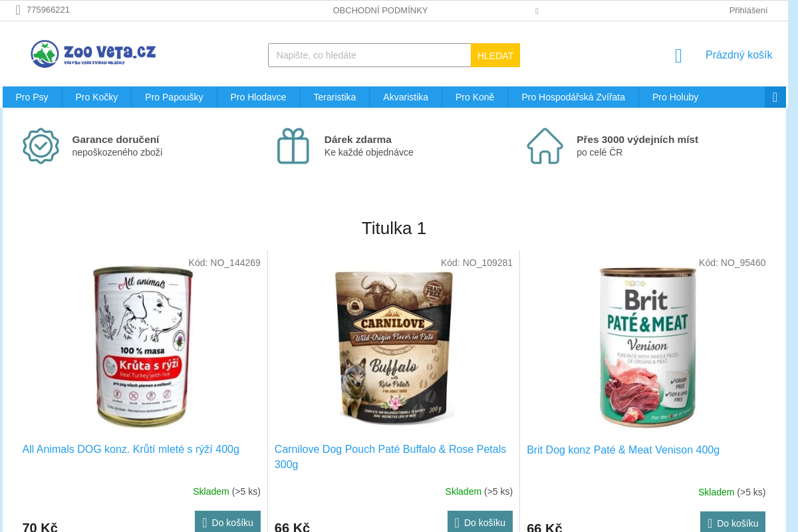Click the free gift box icon
Screen dimensions: 798x532
tap(293, 146)
